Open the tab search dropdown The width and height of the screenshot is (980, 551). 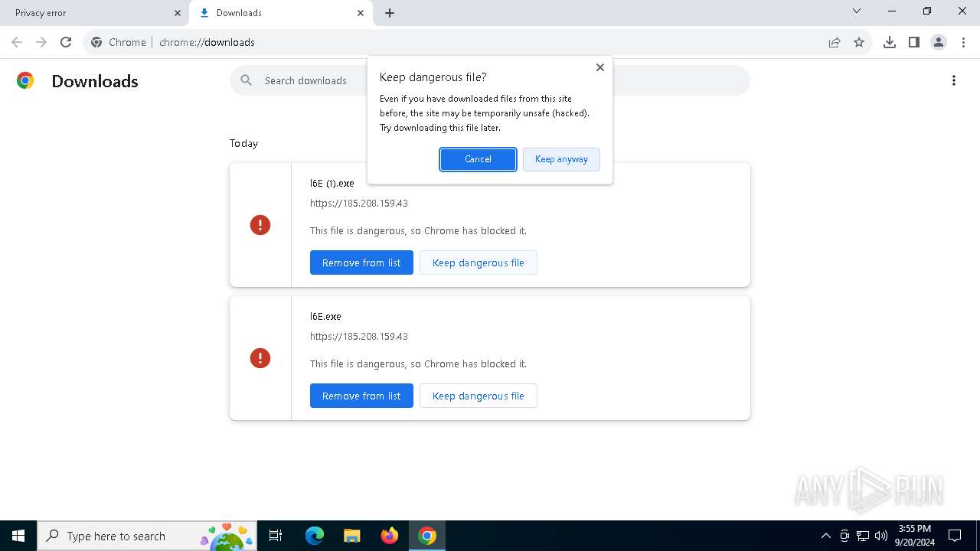click(857, 11)
